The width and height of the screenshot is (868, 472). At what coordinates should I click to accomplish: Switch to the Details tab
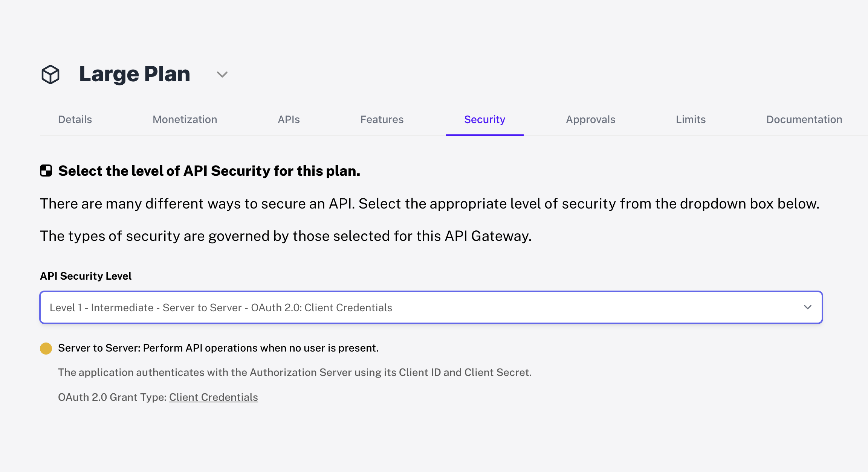pyautogui.click(x=75, y=119)
